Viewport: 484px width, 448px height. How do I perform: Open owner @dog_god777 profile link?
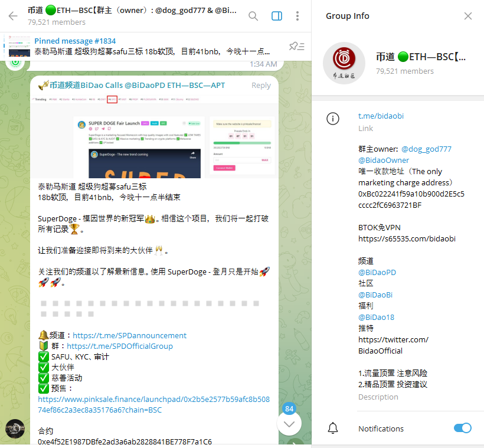[x=426, y=149]
